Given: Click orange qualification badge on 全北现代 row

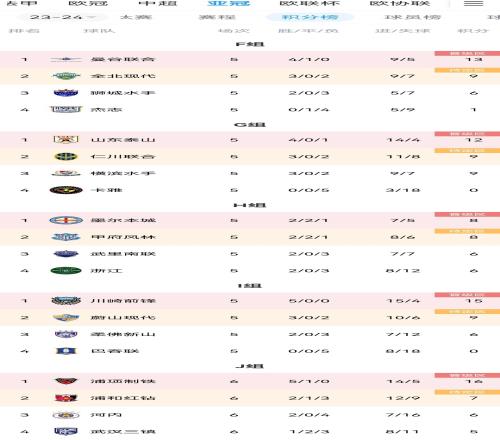Looking at the screenshot, I should coord(467,70).
